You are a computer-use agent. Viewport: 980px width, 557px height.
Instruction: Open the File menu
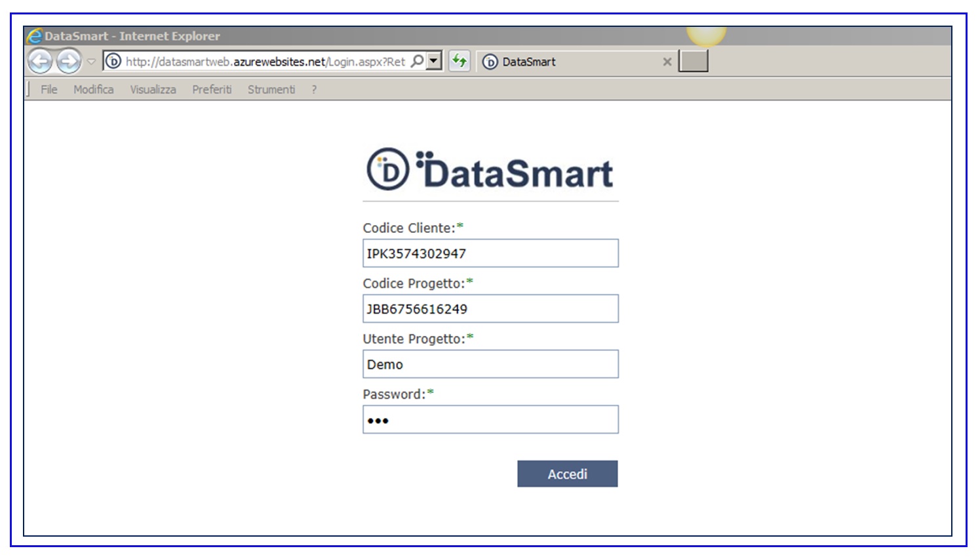pos(49,89)
